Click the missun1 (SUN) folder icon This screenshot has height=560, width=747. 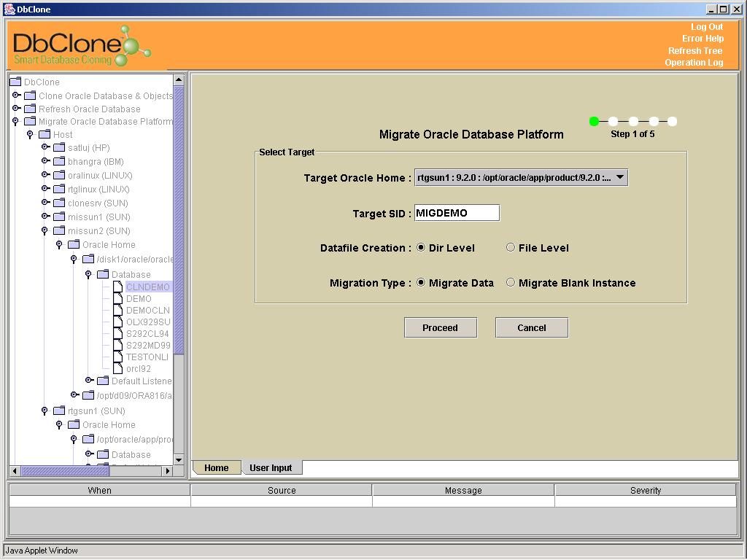59,216
